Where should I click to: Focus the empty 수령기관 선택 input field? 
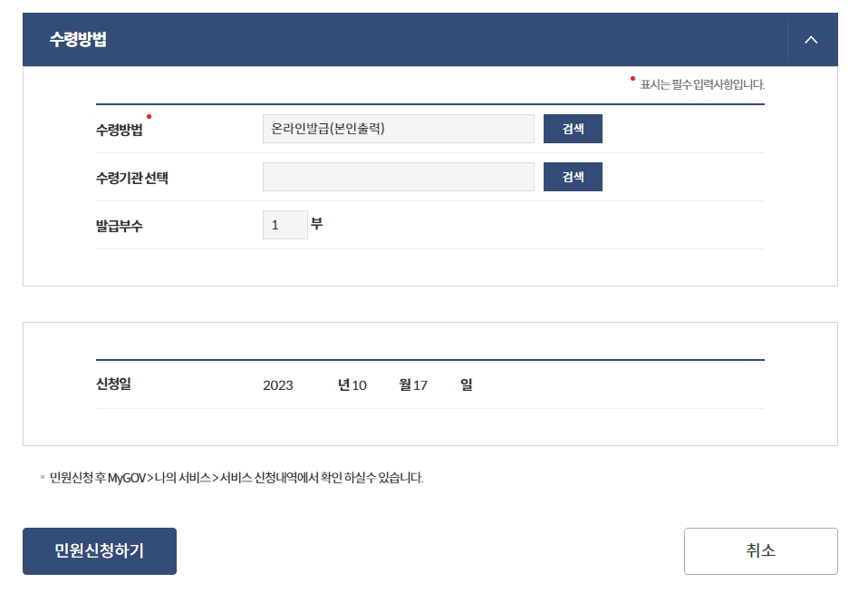[398, 177]
